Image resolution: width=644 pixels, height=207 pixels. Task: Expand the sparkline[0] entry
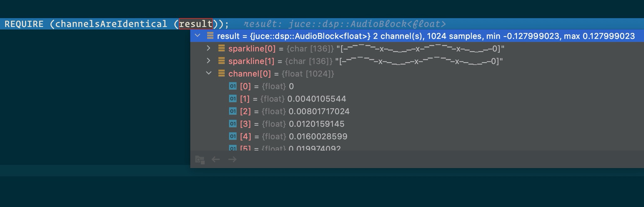[x=208, y=48]
